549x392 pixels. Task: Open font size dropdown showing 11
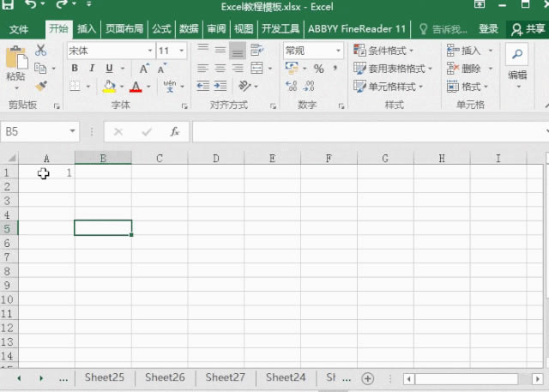pos(181,51)
